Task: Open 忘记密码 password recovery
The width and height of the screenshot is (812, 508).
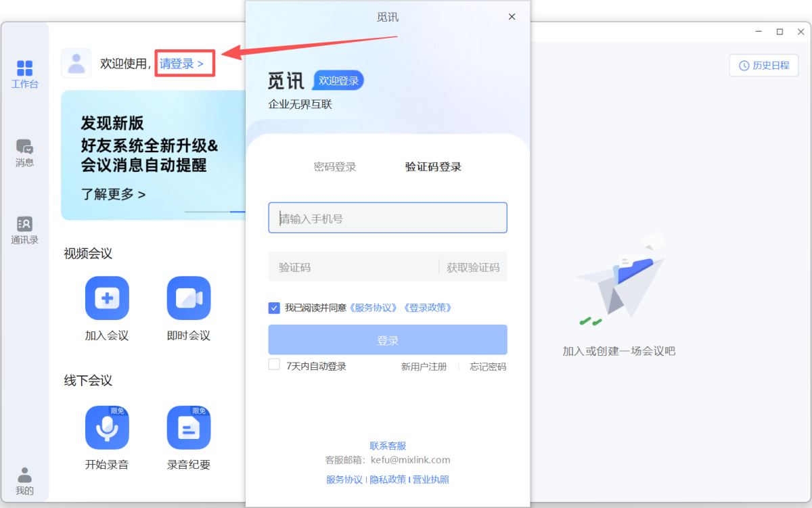Action: pyautogui.click(x=487, y=365)
